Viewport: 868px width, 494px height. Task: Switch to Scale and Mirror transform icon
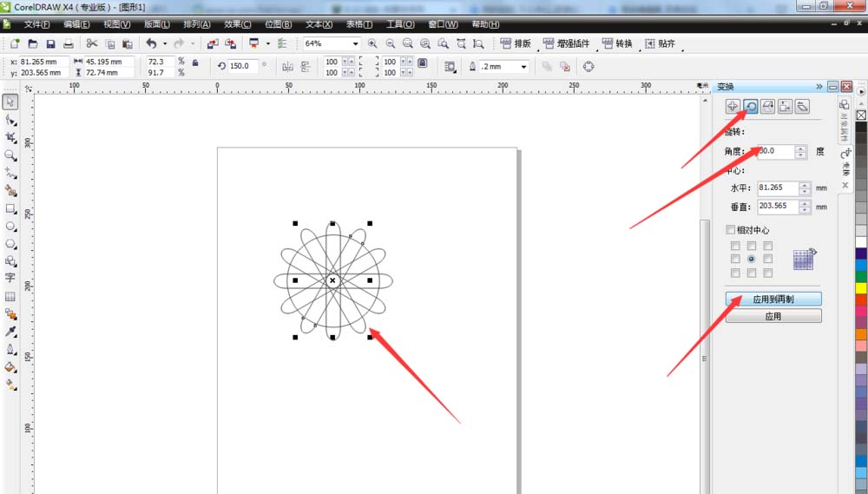coord(768,106)
